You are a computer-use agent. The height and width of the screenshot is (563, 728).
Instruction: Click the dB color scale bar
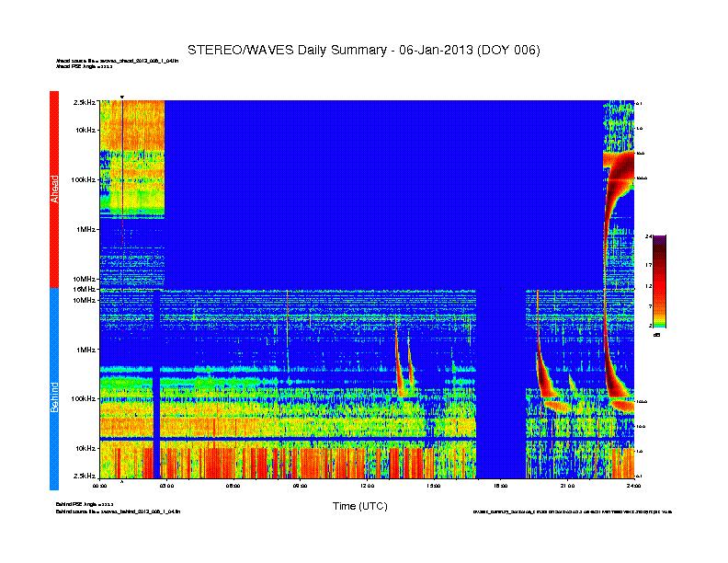click(659, 281)
